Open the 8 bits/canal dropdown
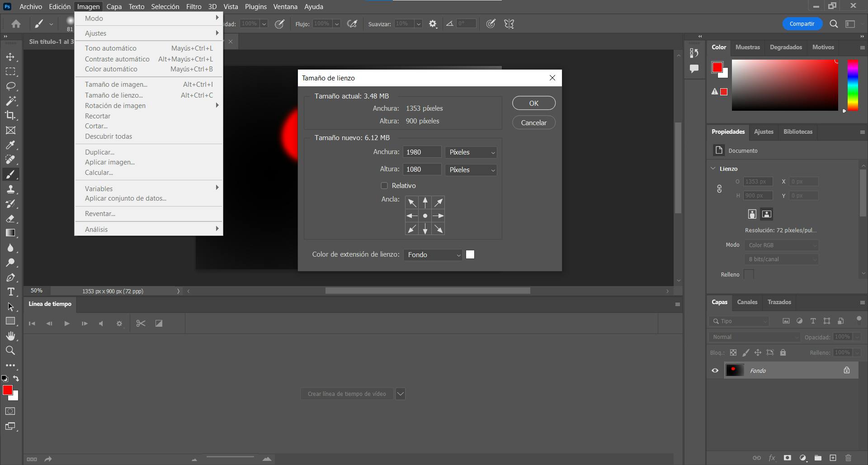This screenshot has height=465, width=868. pos(781,259)
